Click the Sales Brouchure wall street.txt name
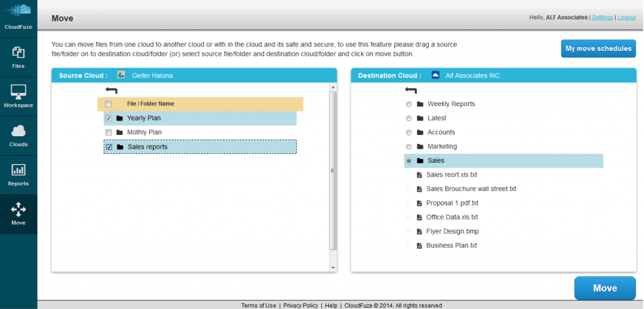 471,189
